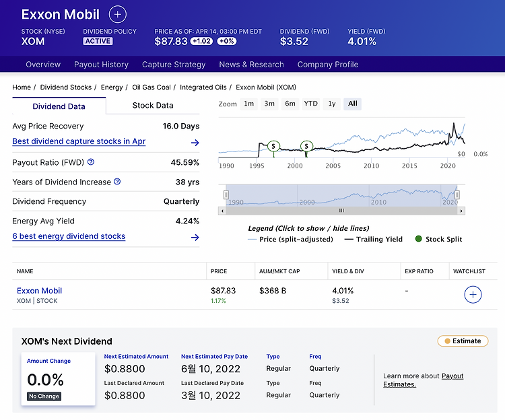Click the 45.59% payout ratio value
The image size is (505, 420).
point(185,162)
